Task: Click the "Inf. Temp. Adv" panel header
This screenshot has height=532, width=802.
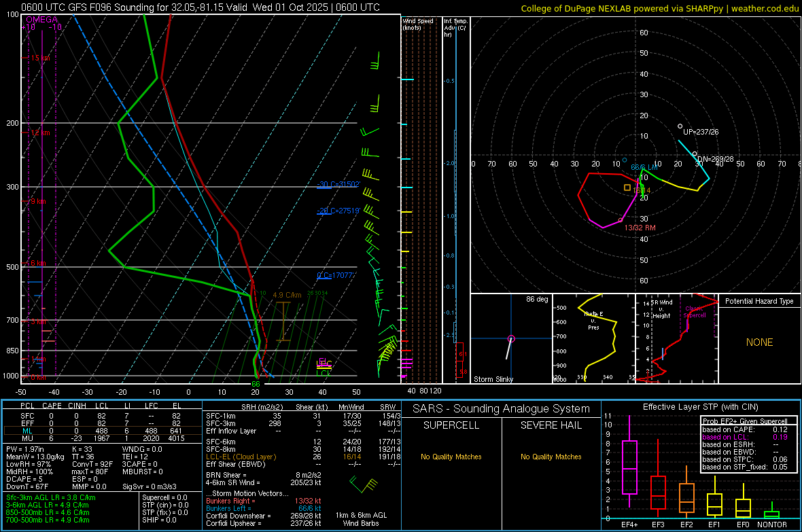Action: [x=455, y=28]
